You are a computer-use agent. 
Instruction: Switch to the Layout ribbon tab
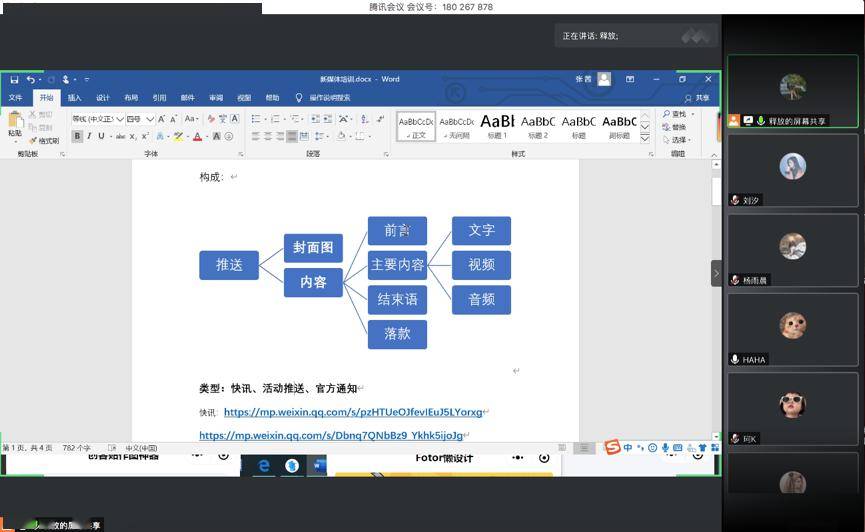[x=131, y=98]
